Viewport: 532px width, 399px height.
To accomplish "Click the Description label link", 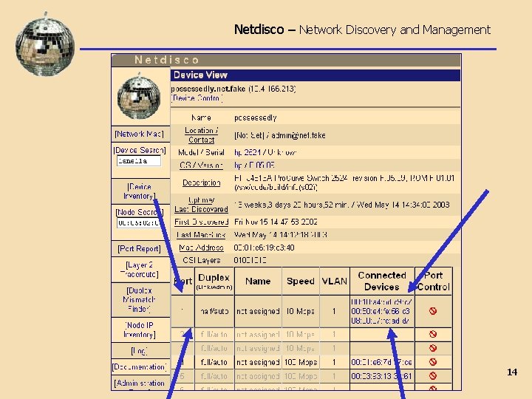I will [x=201, y=183].
